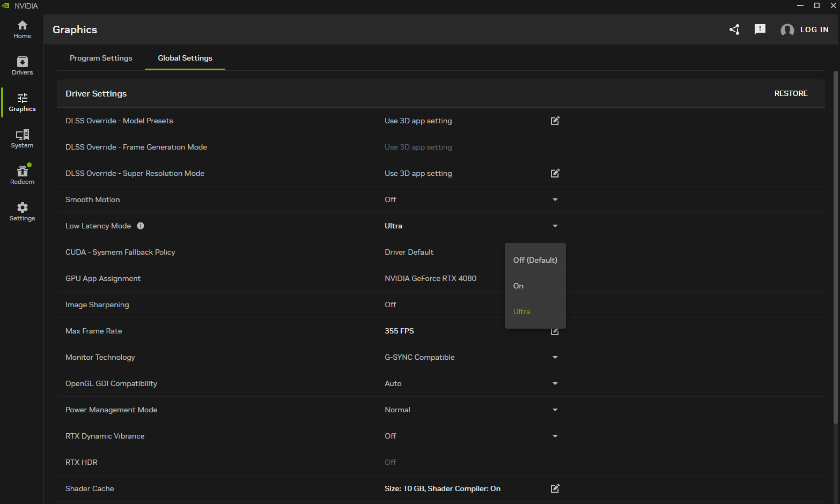Click the Driver Default value
The image size is (840, 504).
(409, 252)
